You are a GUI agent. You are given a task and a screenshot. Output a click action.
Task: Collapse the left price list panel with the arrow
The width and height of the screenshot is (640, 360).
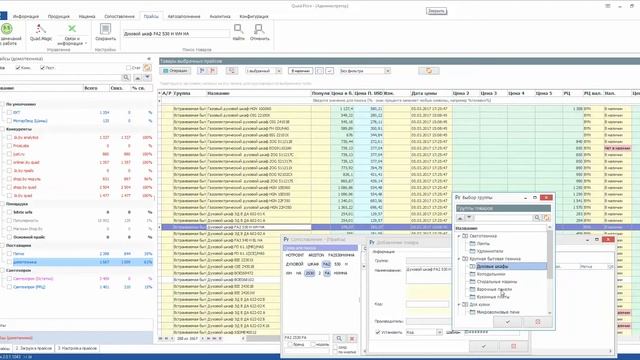pyautogui.click(x=149, y=59)
